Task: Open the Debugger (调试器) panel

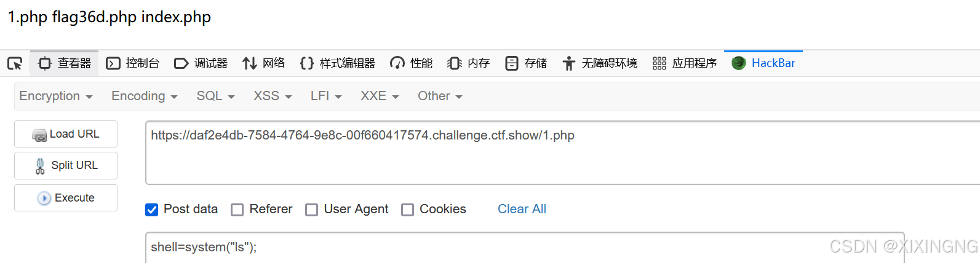Action: coord(201,63)
